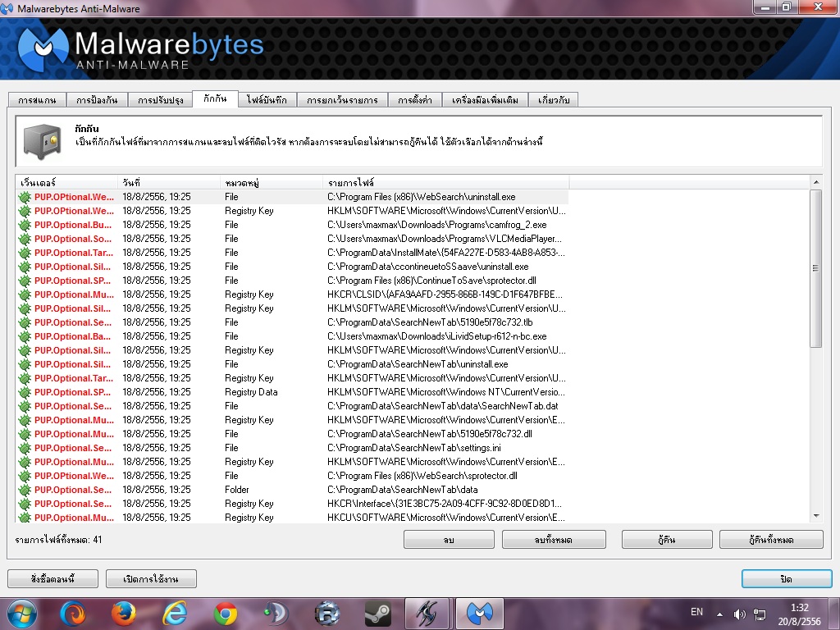Click the เปิดการใช้งาน (Activate) button
The height and width of the screenshot is (630, 840).
click(151, 578)
